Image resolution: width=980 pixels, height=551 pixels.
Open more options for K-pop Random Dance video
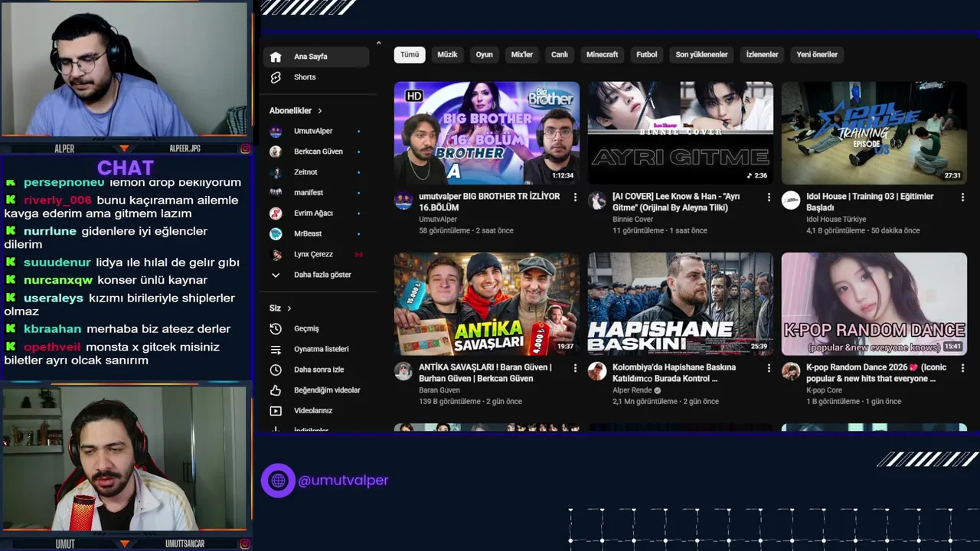click(962, 368)
